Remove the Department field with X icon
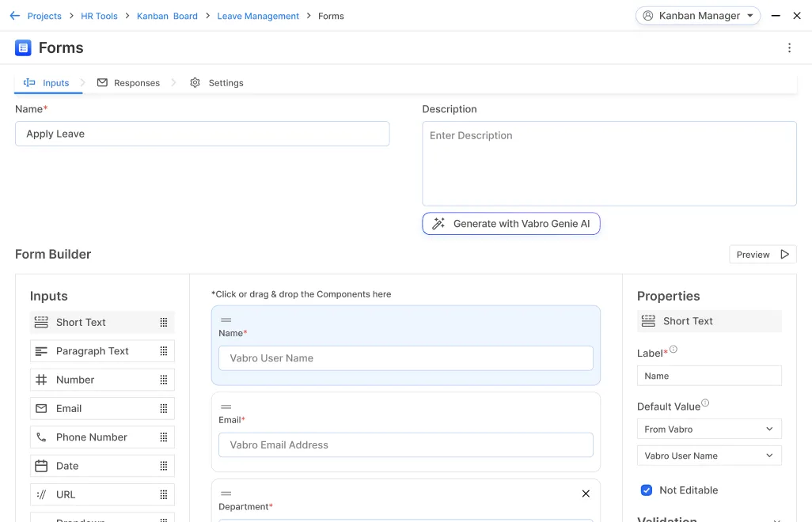Image resolution: width=812 pixels, height=522 pixels. (586, 494)
